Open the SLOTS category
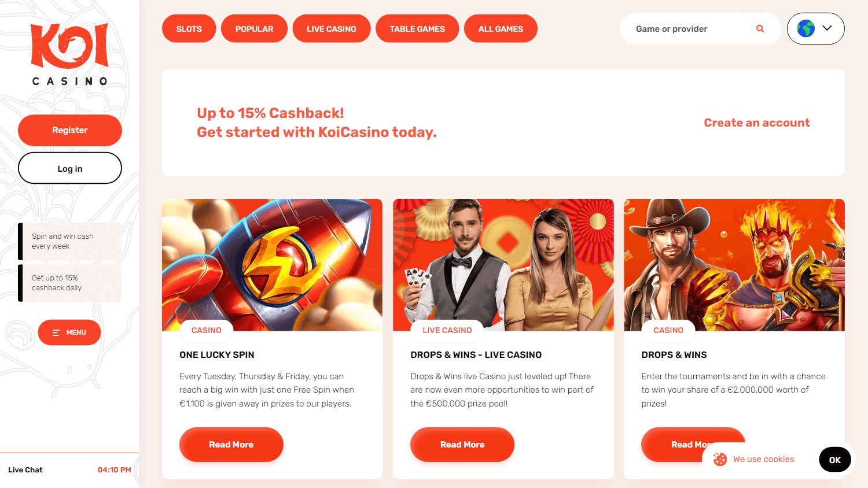 [189, 29]
